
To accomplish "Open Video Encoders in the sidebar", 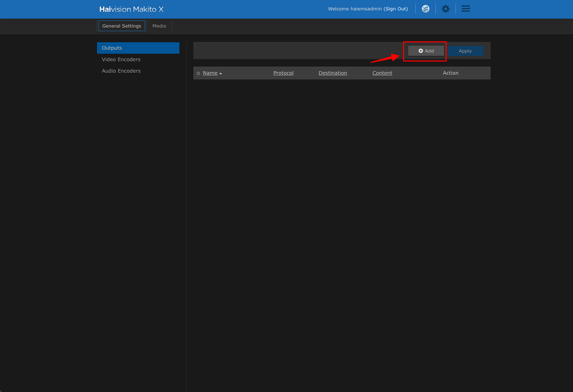I will click(x=138, y=59).
